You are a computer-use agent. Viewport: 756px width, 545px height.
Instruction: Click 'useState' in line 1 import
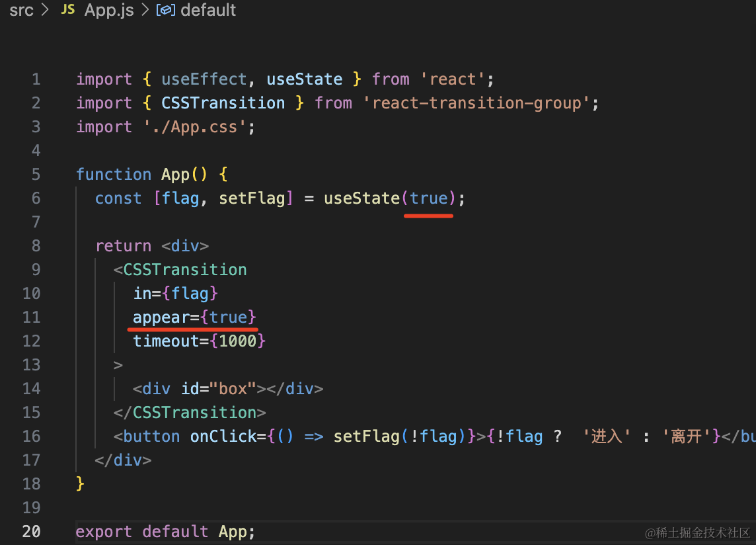pyautogui.click(x=305, y=79)
